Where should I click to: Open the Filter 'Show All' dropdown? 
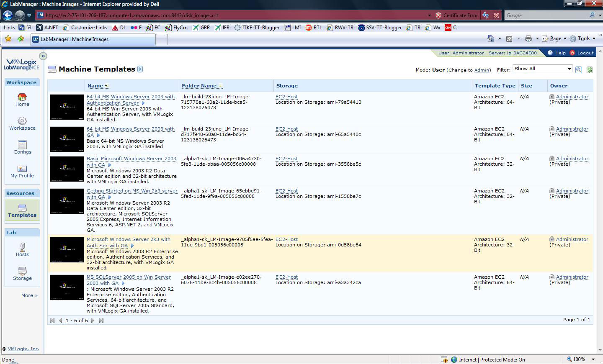click(x=542, y=69)
